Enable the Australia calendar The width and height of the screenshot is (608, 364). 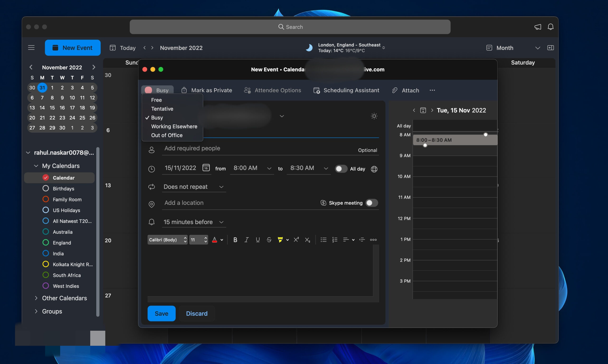point(46,232)
